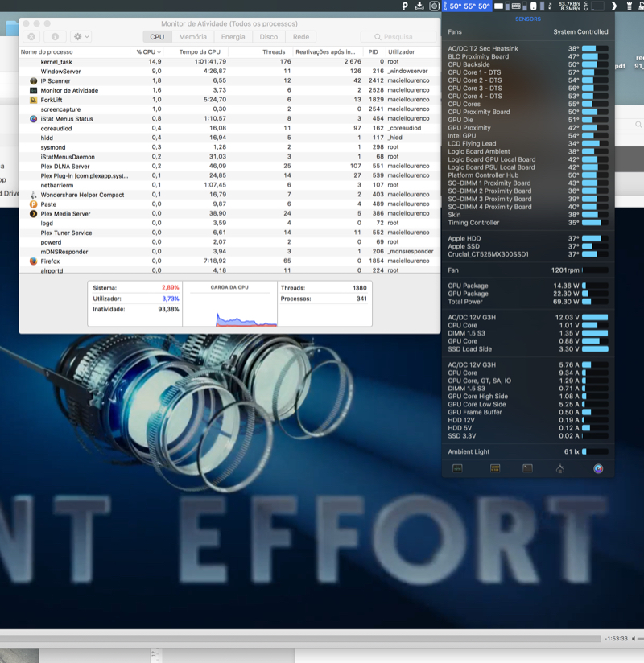Click the Fan 1201rpm row
Screen dimensions: 644x663
528,270
